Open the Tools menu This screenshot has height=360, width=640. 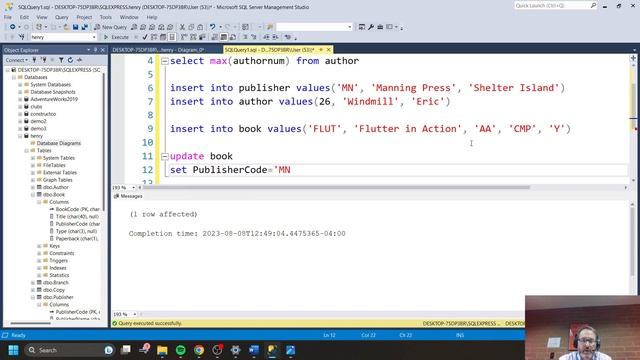point(105,17)
